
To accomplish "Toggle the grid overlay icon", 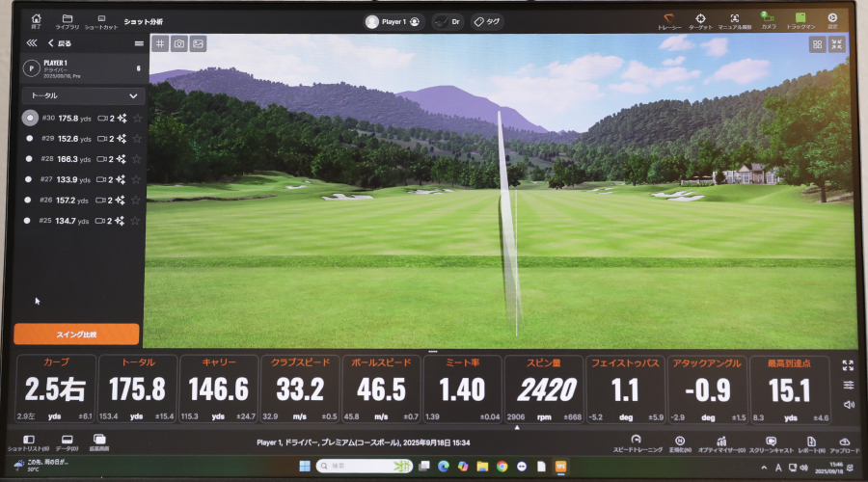I will point(159,43).
